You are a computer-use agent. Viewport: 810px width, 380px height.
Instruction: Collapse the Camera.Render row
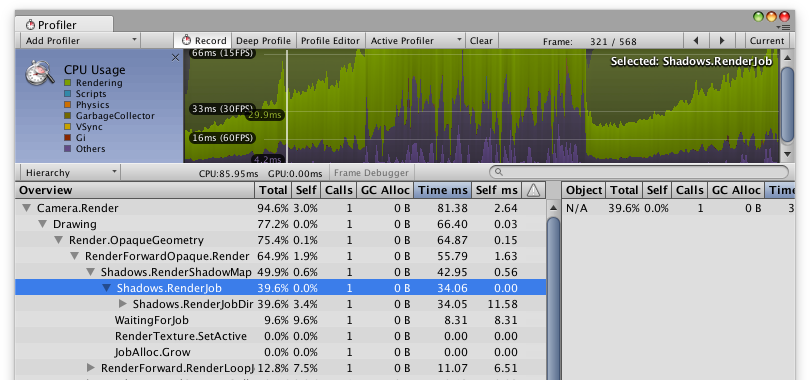tap(26, 208)
